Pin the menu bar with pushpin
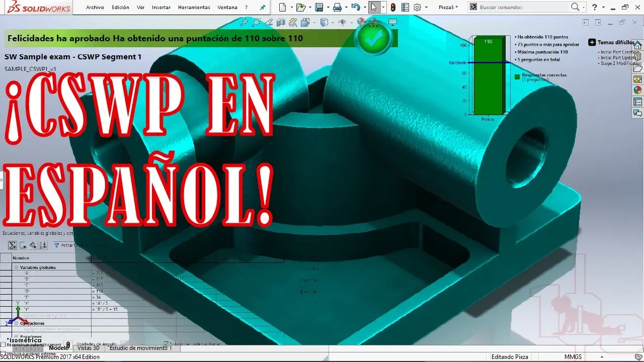Viewport: 644px width, 362px height. coord(263,8)
